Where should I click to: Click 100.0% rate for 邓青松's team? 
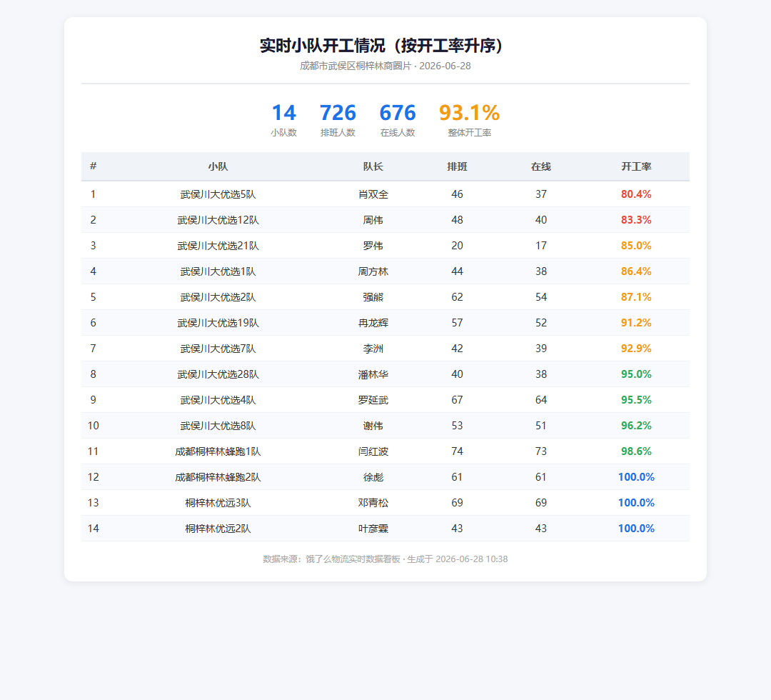pyautogui.click(x=636, y=503)
